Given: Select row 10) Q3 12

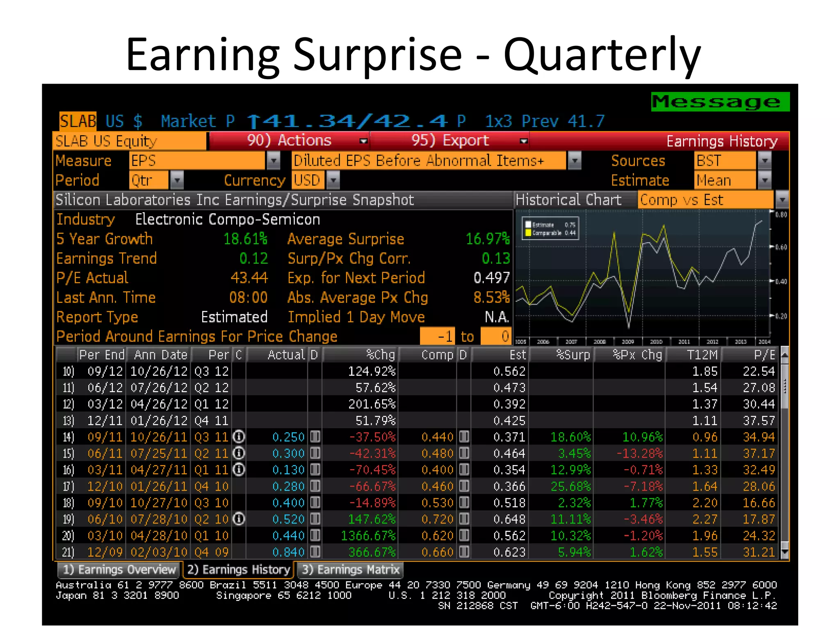Looking at the screenshot, I should pyautogui.click(x=418, y=371).
